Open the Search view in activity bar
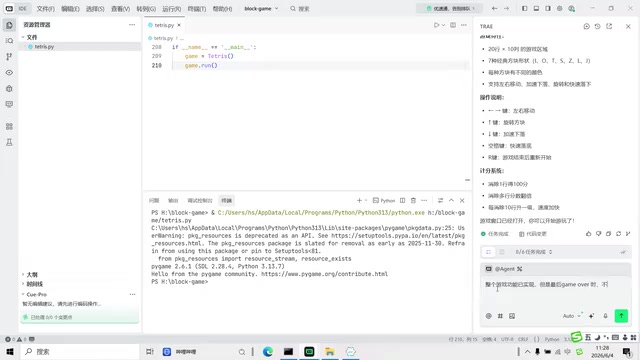Viewport: 640px width, 360px height. coord(9,41)
